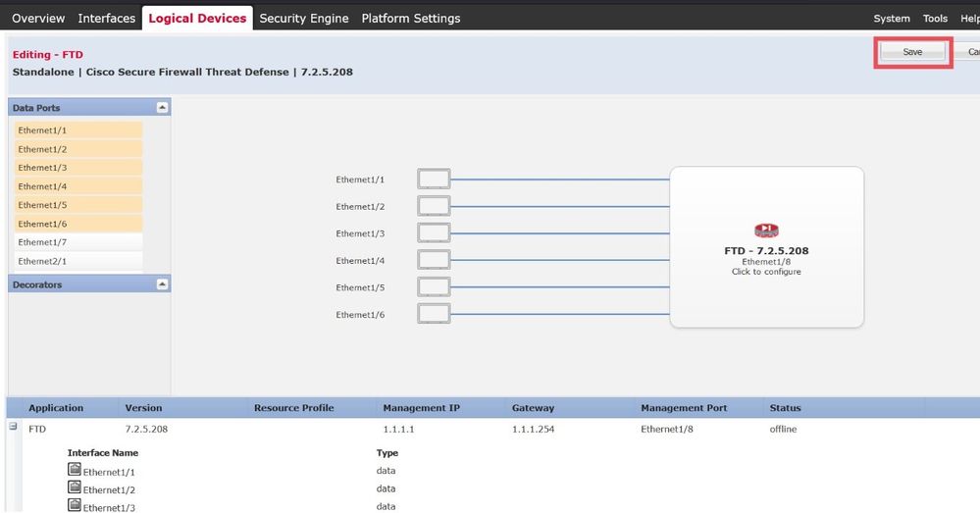Select Ethernet1/6 in Data Ports list
The image size is (980, 513).
coord(78,224)
